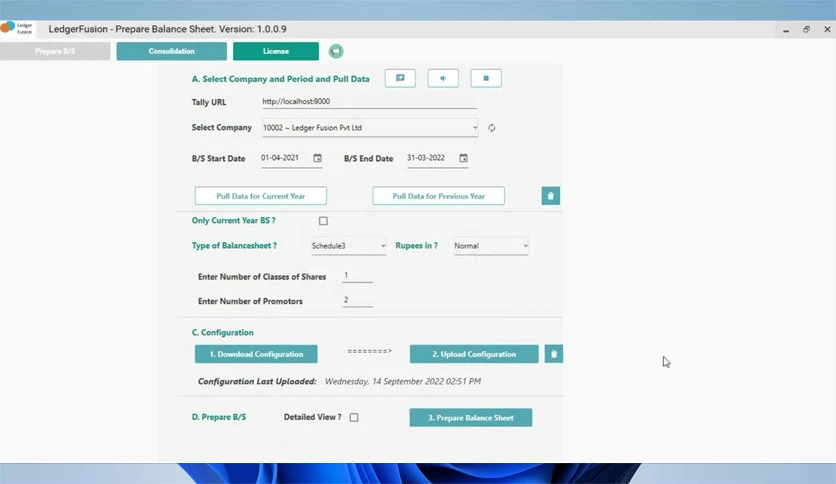Restore down the LedgerFusion window
The height and width of the screenshot is (484, 836).
click(x=806, y=29)
